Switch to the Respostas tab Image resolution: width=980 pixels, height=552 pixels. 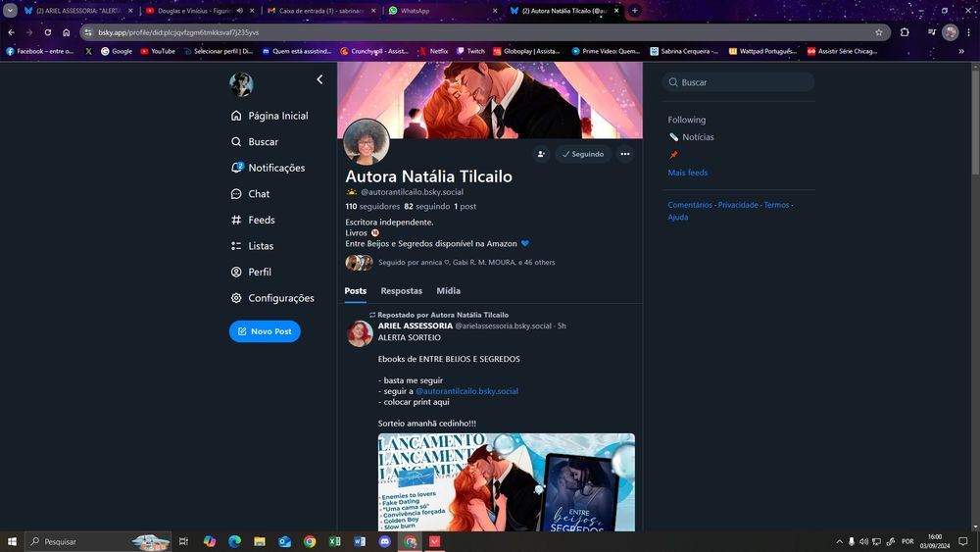(x=401, y=290)
